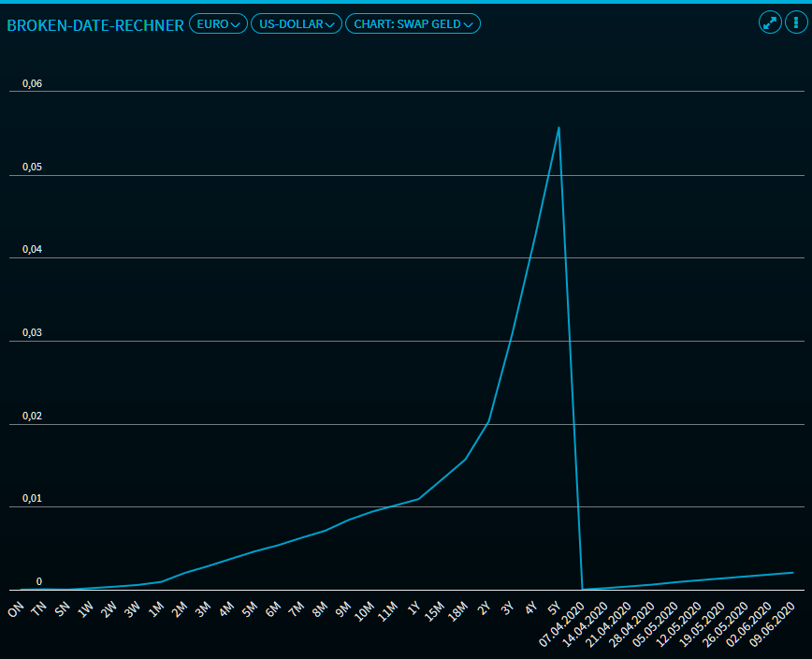Viewport: 812px width, 659px height.
Task: Click the BROKEN-DATE-RECHNER title
Action: click(95, 25)
